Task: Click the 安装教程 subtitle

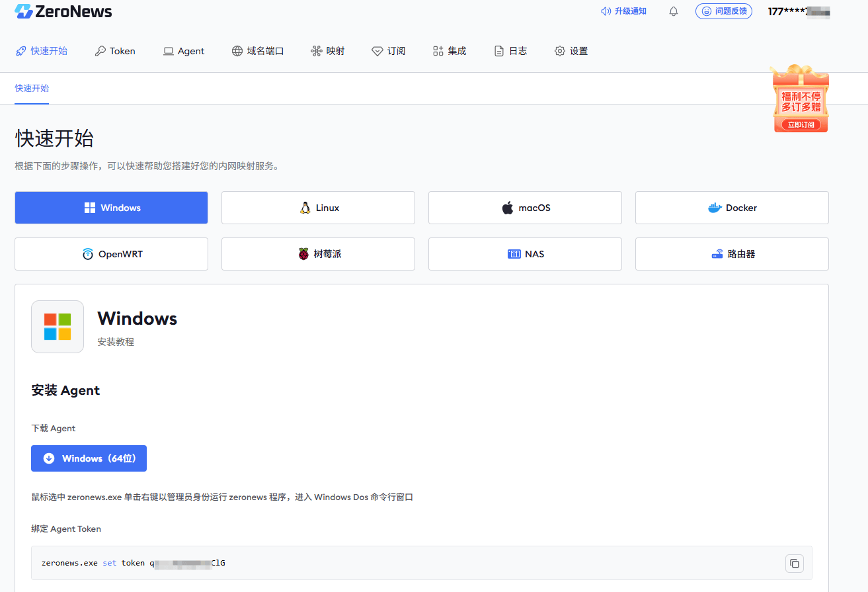Action: 116,342
